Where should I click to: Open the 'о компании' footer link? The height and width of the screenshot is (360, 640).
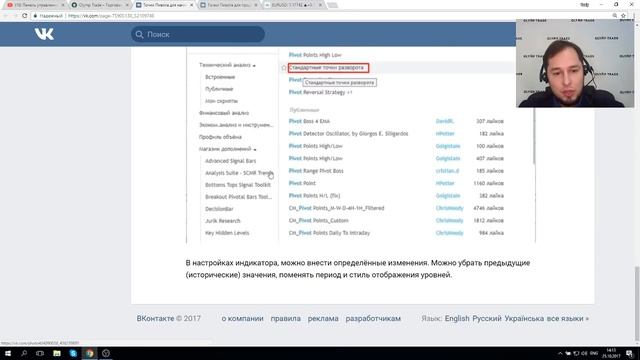pyautogui.click(x=242, y=318)
